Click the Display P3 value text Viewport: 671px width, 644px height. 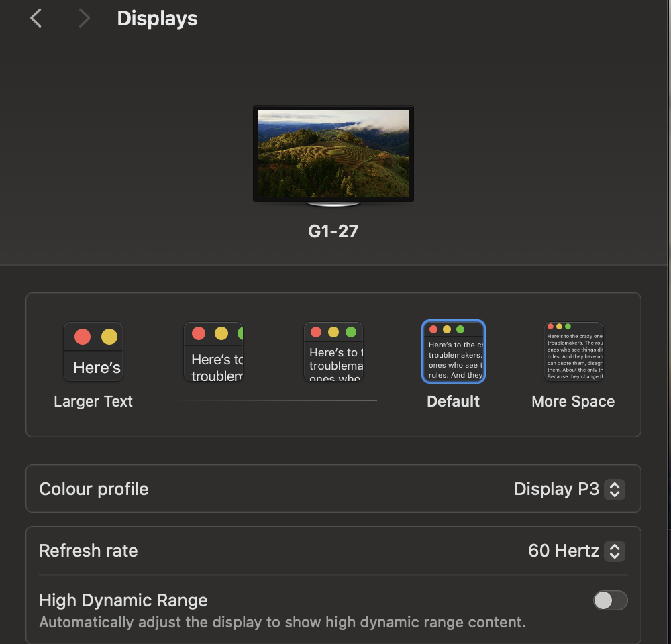tap(556, 490)
